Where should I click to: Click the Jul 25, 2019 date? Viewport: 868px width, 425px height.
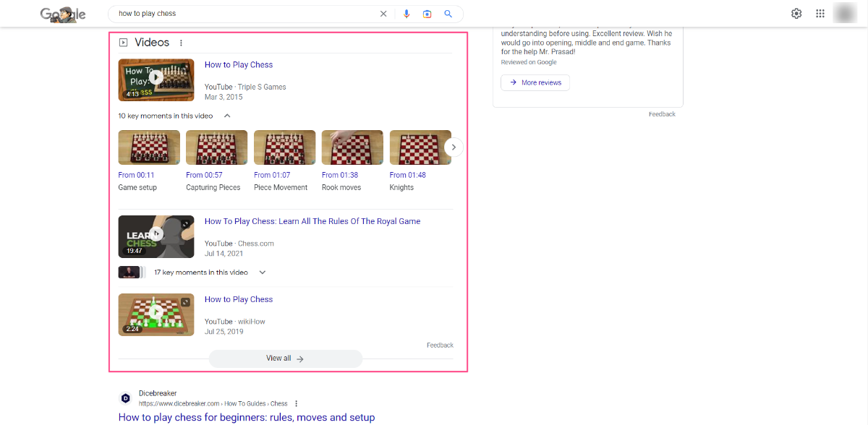224,332
